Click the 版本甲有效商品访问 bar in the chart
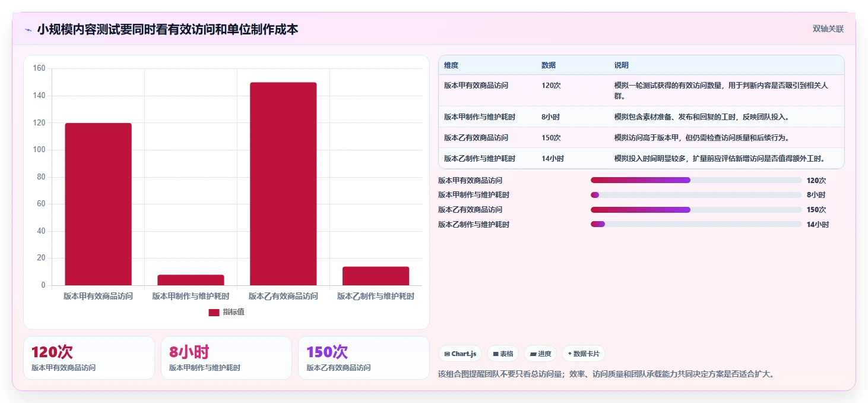 tap(98, 204)
